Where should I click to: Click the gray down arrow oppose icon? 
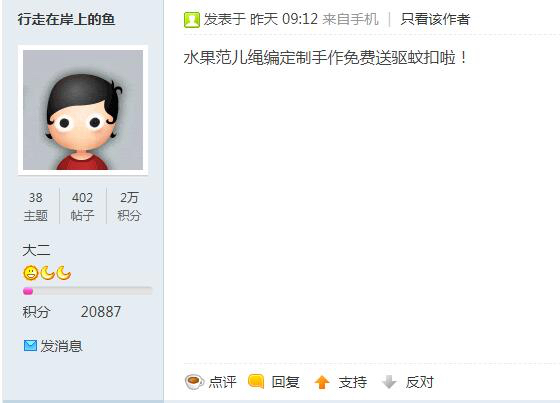[x=389, y=382]
